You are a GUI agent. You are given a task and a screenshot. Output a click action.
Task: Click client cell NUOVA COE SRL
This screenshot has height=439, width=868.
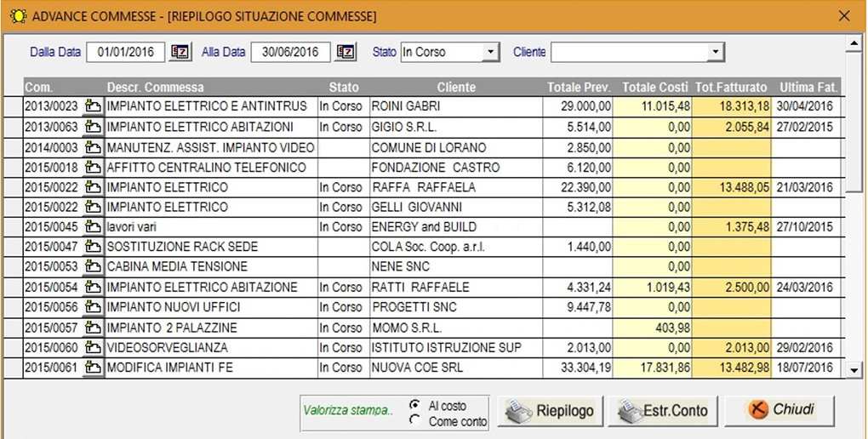tap(456, 368)
